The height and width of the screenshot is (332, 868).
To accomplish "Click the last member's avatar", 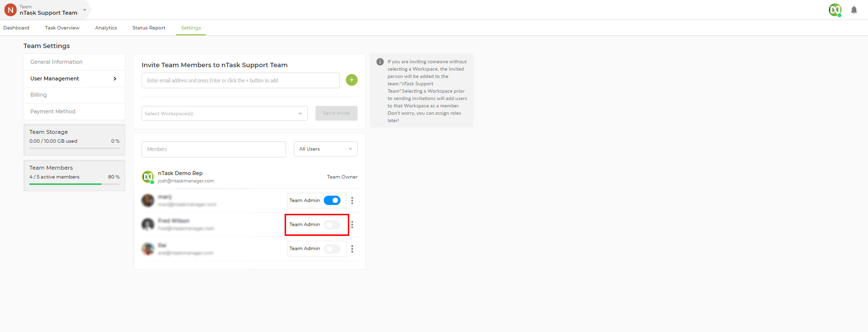I will pyautogui.click(x=148, y=249).
